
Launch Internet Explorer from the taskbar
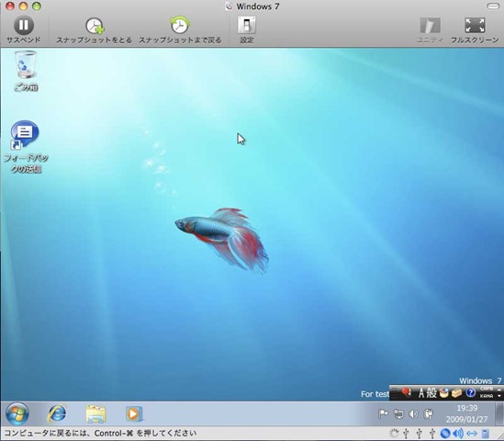click(57, 413)
